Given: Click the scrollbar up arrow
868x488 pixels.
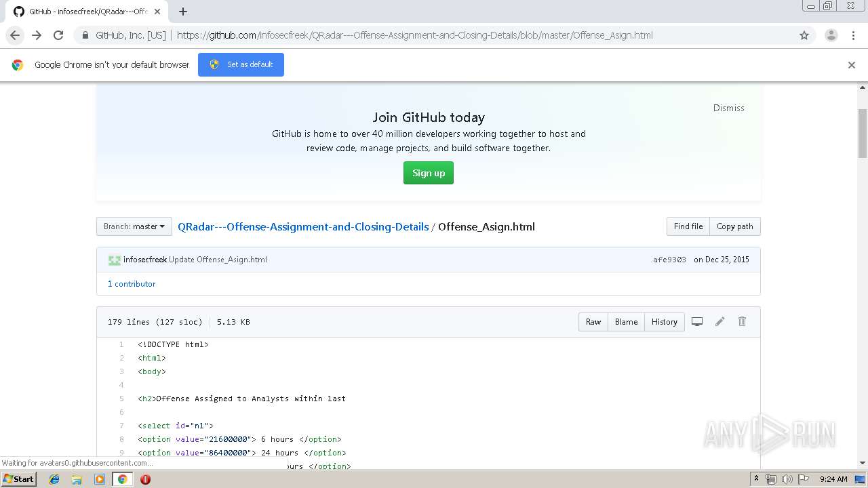Looking at the screenshot, I should [x=863, y=87].
